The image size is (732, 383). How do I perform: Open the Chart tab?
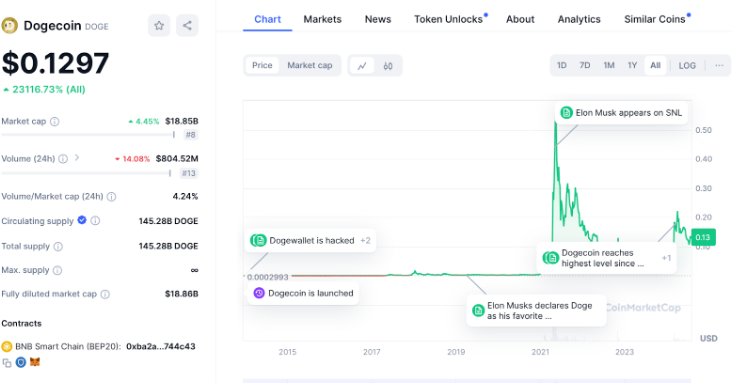pos(267,19)
